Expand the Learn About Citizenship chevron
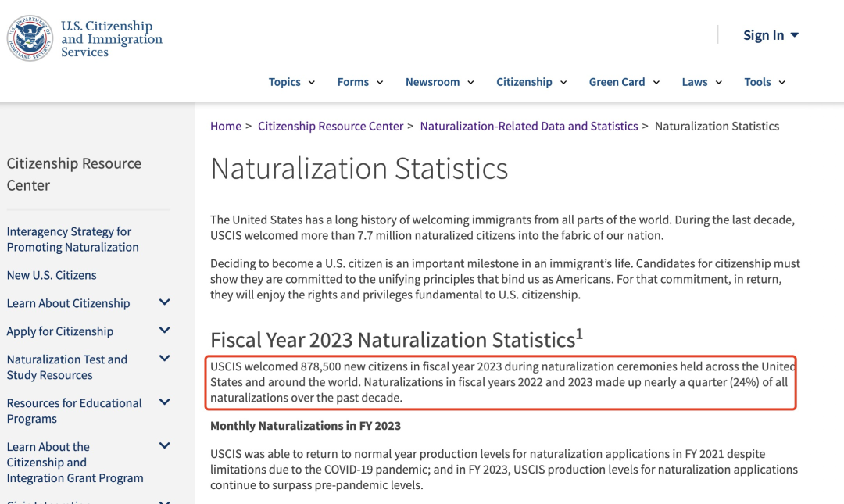844x504 pixels. [x=164, y=302]
